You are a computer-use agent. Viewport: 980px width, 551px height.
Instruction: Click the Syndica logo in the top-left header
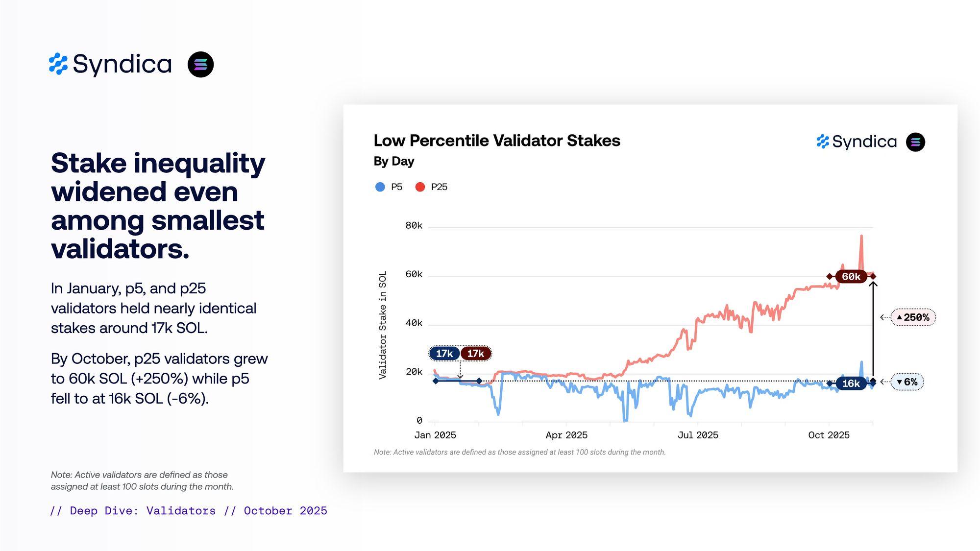pyautogui.click(x=111, y=64)
